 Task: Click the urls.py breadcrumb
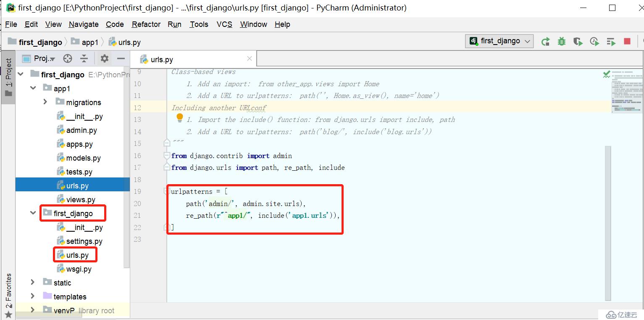point(124,42)
